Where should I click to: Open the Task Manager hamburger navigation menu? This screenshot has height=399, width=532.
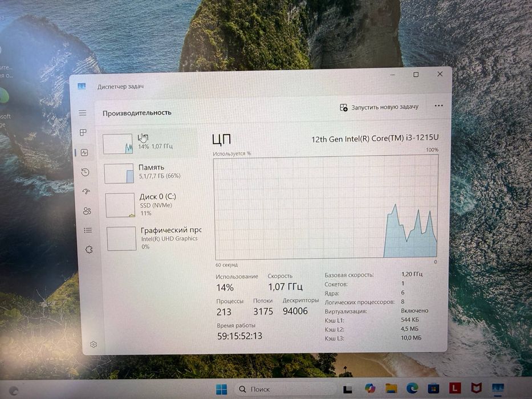coord(83,113)
